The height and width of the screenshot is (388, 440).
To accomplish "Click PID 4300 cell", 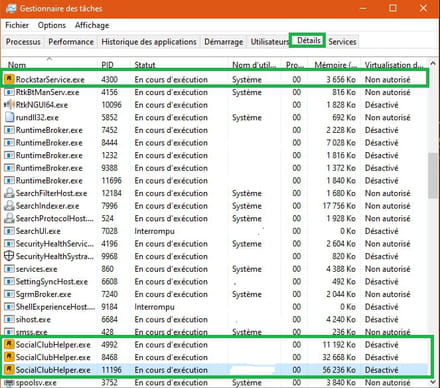I will 109,80.
